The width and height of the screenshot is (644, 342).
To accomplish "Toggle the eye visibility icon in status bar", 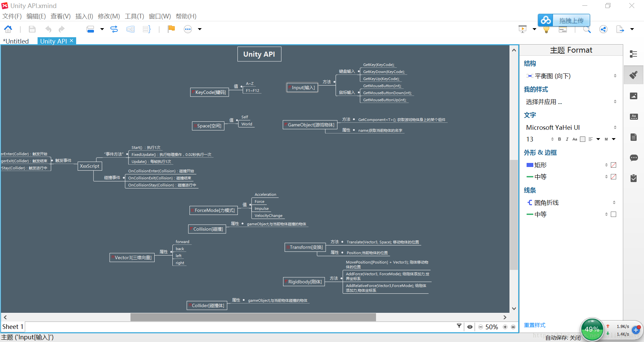I will pyautogui.click(x=470, y=327).
